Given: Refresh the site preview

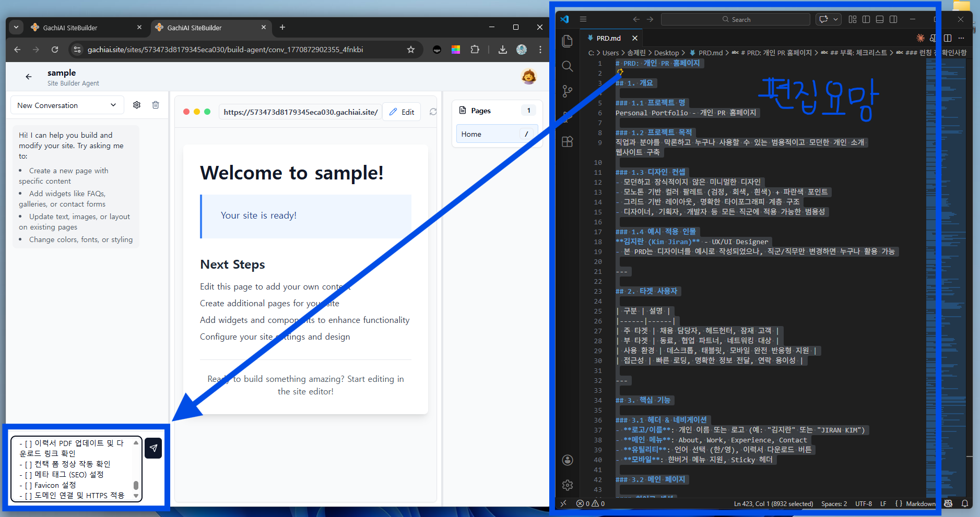Looking at the screenshot, I should click(433, 112).
